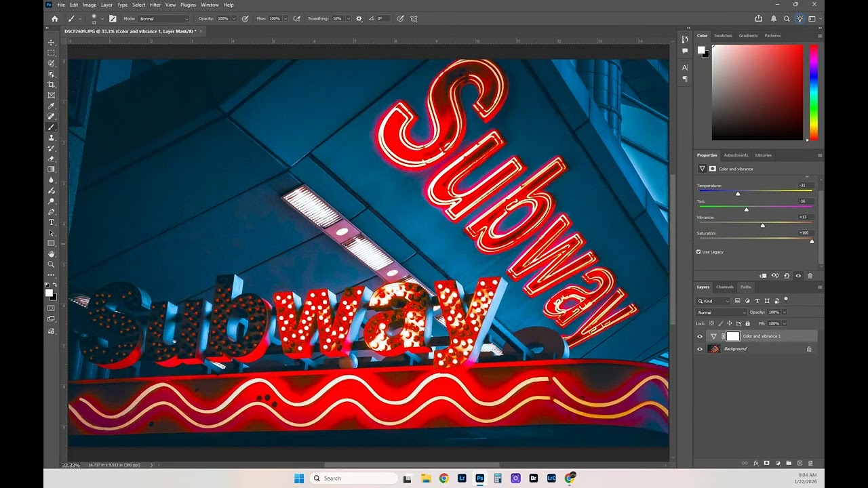Click the Home icon in options bar
This screenshot has height=488, width=868.
tap(55, 18)
